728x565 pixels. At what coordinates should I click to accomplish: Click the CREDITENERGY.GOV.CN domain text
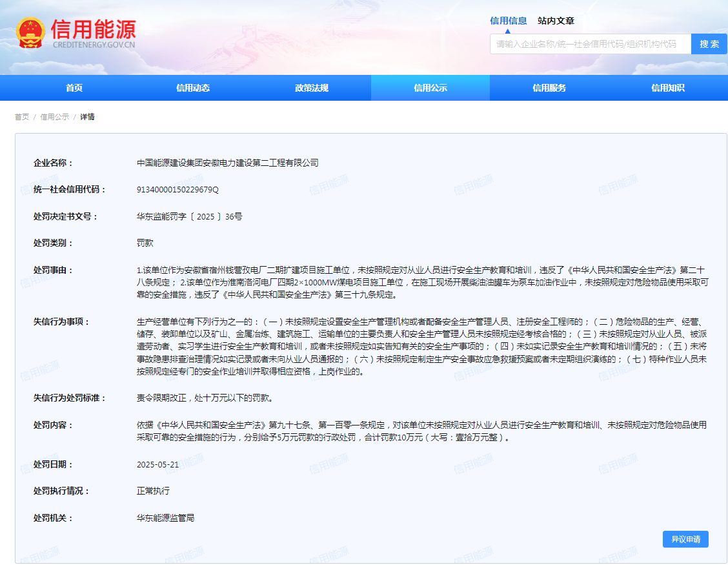point(94,45)
